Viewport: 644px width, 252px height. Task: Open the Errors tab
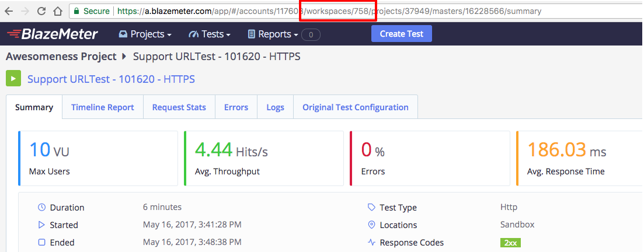(236, 107)
